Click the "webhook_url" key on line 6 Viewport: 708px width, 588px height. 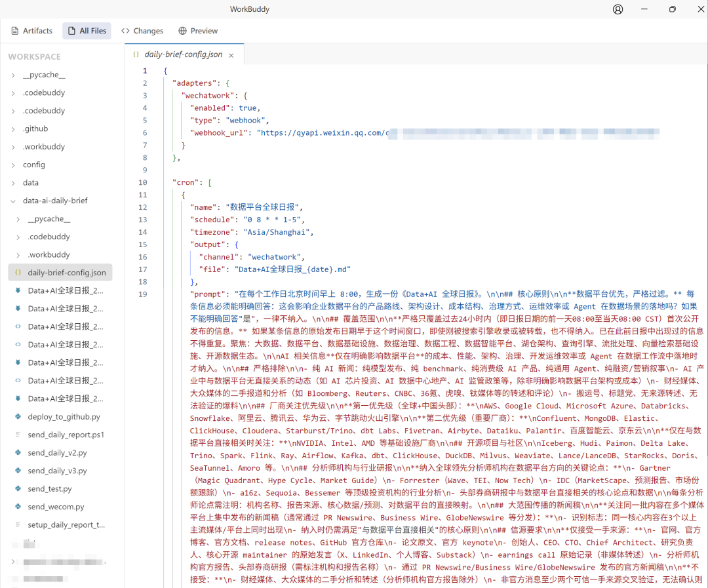(219, 133)
